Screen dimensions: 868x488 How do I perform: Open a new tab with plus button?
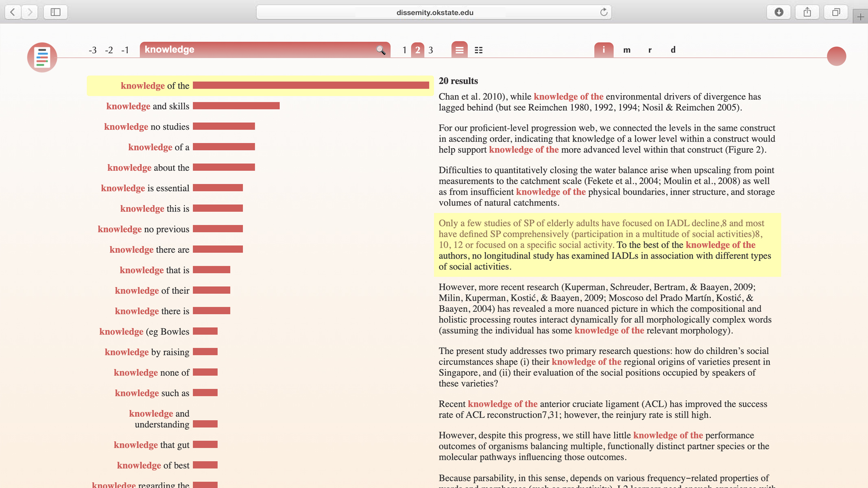click(860, 17)
